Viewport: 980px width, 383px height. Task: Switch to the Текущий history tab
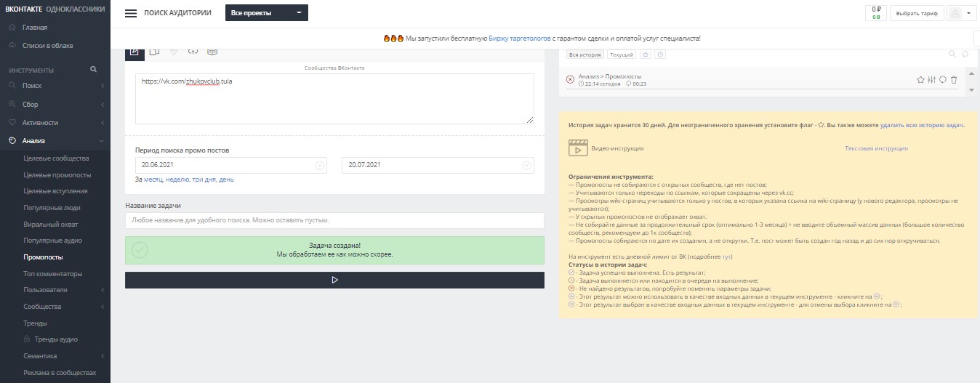[x=622, y=55]
